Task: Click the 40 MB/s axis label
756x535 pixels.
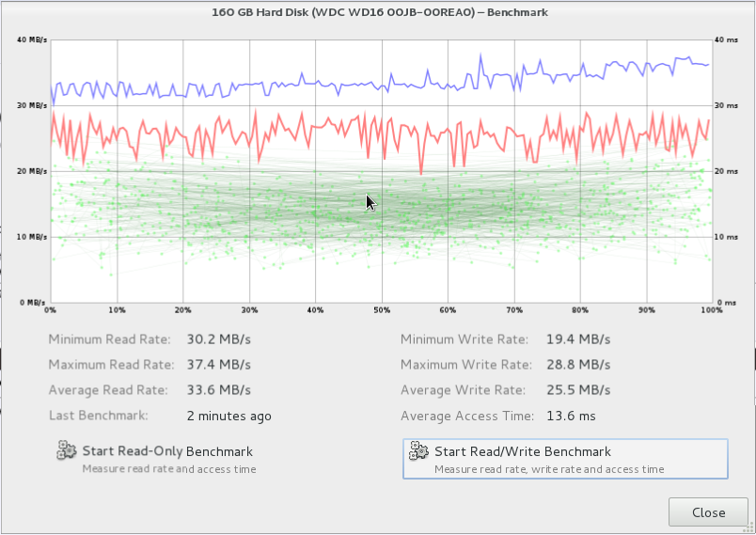Action: (x=32, y=39)
